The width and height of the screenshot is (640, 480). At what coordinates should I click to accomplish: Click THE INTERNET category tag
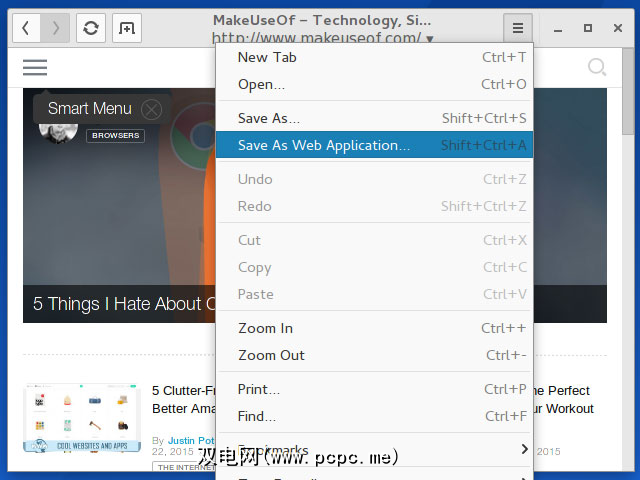click(184, 467)
